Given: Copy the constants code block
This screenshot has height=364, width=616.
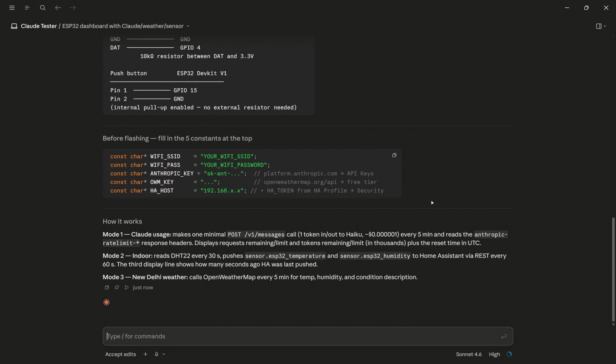Looking at the screenshot, I should coord(394,155).
